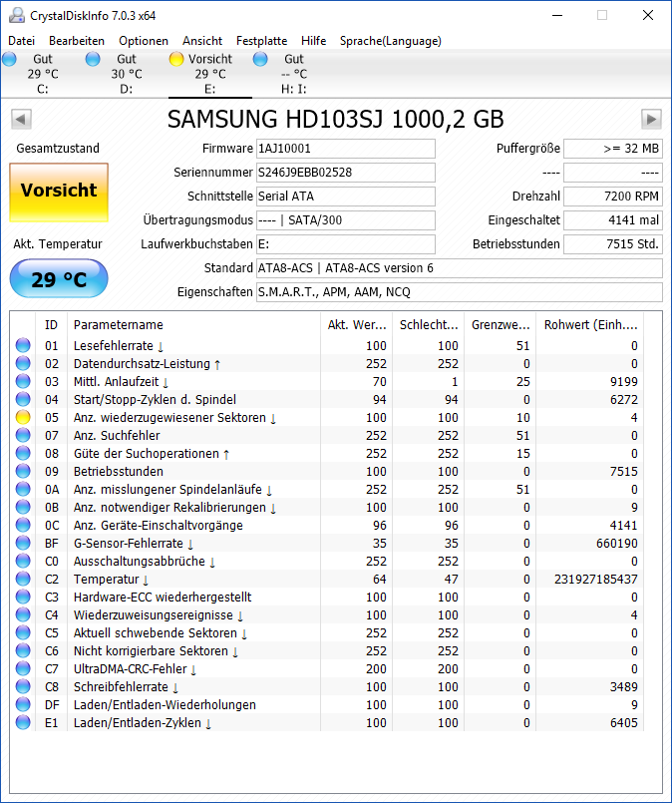Open the Sprache(Language) menu
Viewport: 672px width, 803px height.
click(391, 41)
